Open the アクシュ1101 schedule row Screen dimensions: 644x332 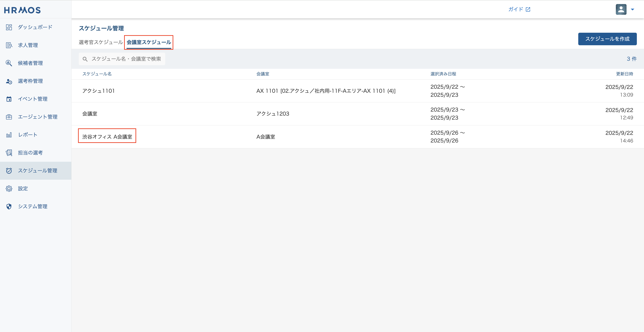98,91
